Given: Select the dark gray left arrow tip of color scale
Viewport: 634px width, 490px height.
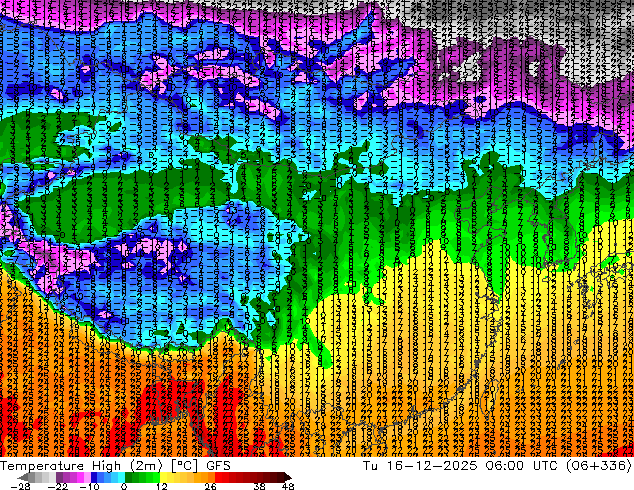Looking at the screenshot, I should (23, 477).
